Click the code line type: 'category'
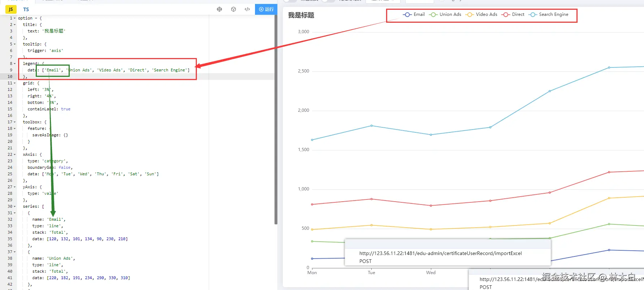This screenshot has height=290, width=644. pos(48,161)
